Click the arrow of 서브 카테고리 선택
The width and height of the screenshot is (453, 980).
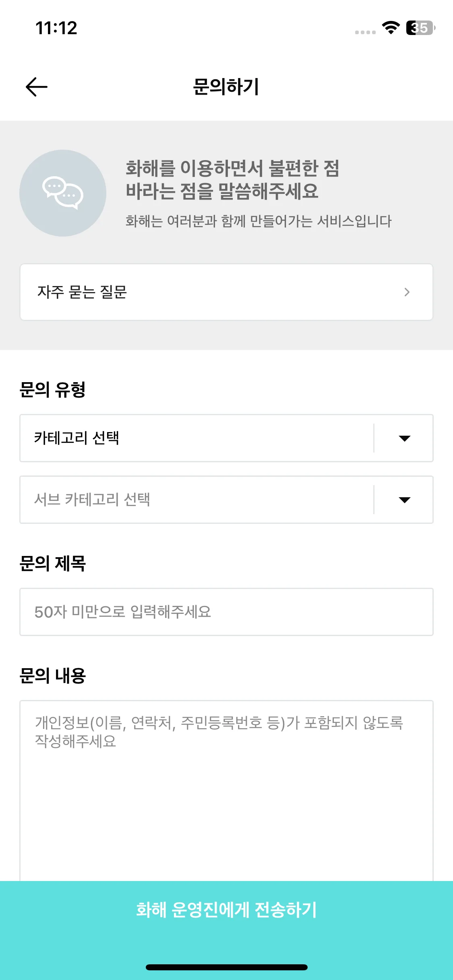(404, 500)
